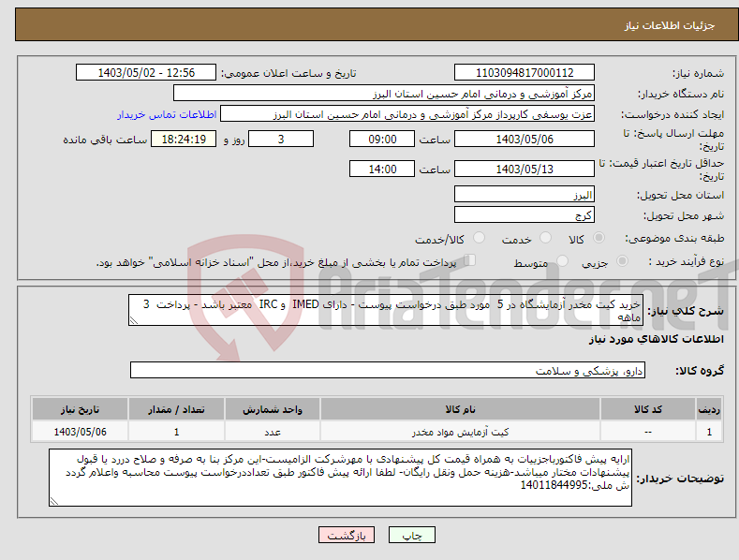Click the price validity time 14:00 field
The width and height of the screenshot is (739, 560).
382,169
